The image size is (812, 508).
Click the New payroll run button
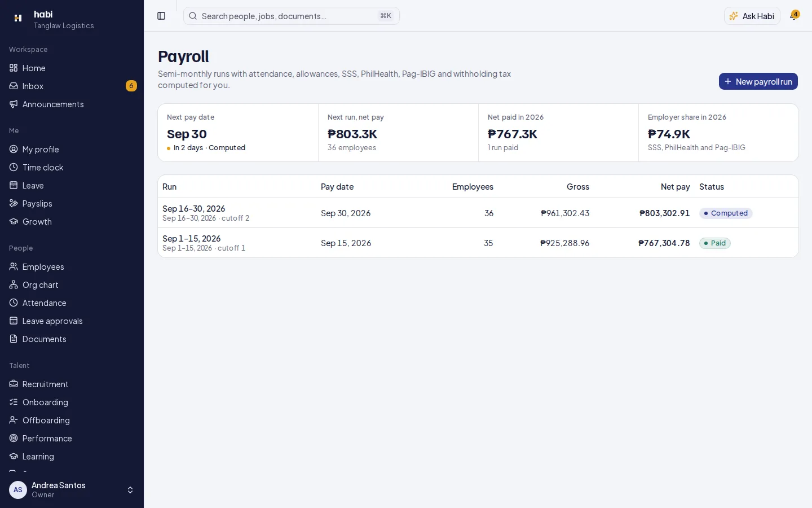758,81
